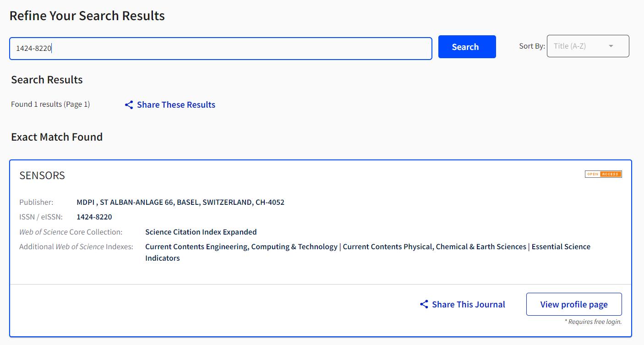Focus the search field containing 1424-8220
The height and width of the screenshot is (345, 644).
[x=220, y=49]
